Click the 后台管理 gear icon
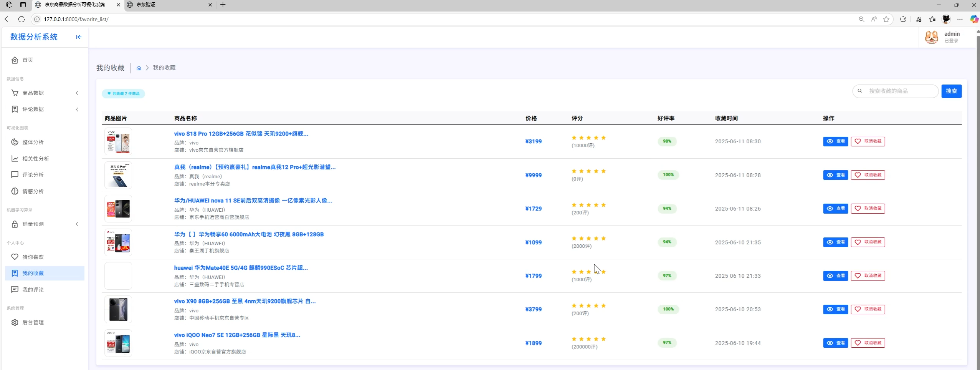The height and width of the screenshot is (370, 980). [x=15, y=322]
